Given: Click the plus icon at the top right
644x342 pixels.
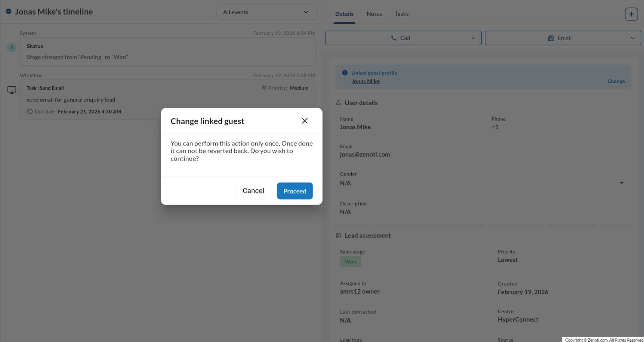Looking at the screenshot, I should (631, 14).
